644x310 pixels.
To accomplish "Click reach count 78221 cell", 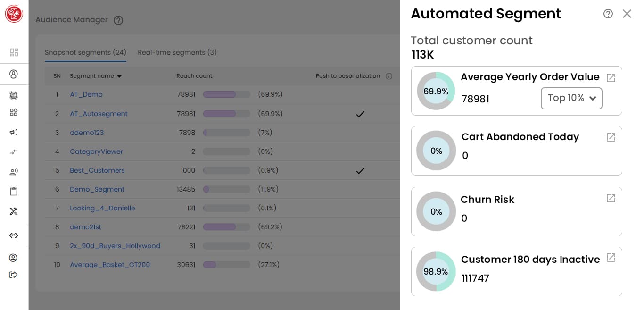I will pyautogui.click(x=186, y=227).
